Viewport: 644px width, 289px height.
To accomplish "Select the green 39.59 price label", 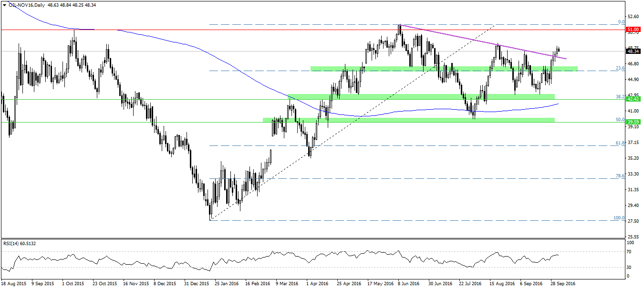I will pyautogui.click(x=634, y=122).
